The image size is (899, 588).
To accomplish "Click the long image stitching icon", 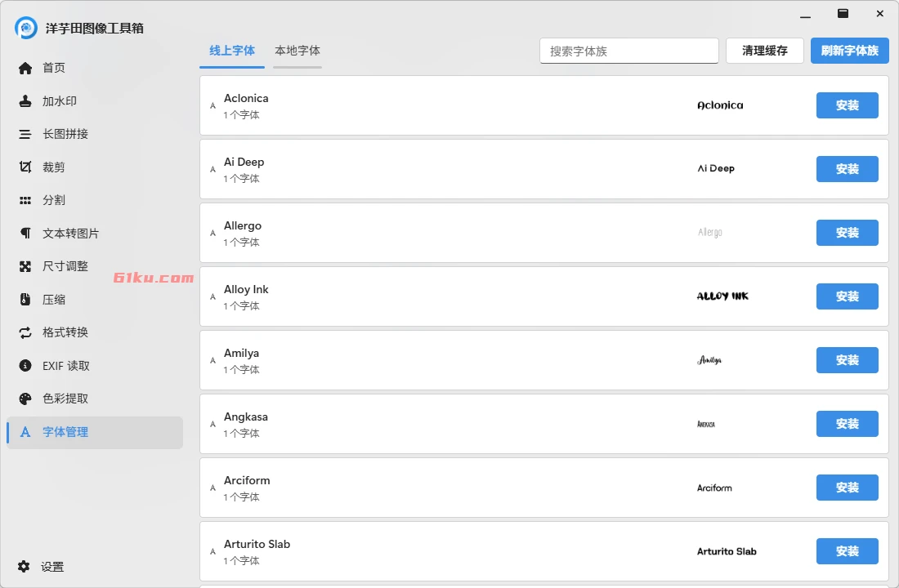I will point(25,134).
